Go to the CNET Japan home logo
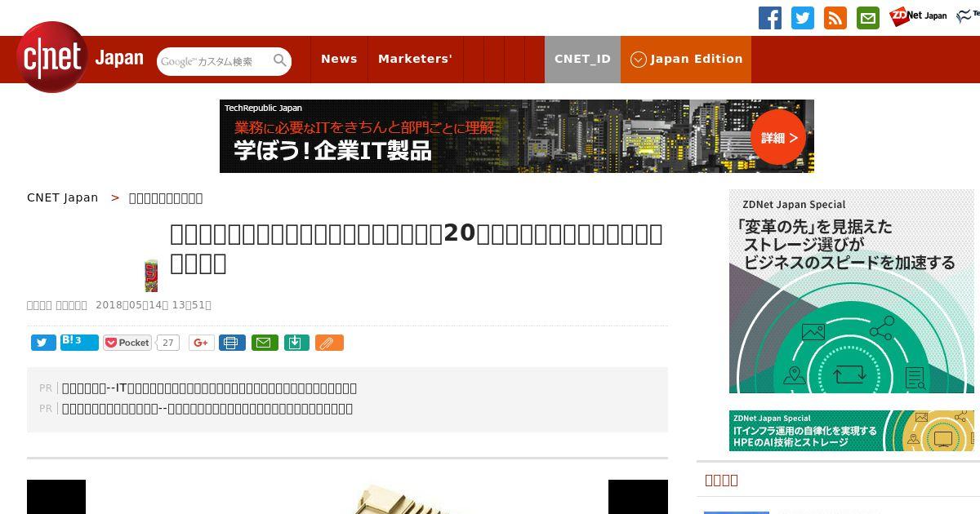980x514 pixels. pyautogui.click(x=80, y=59)
